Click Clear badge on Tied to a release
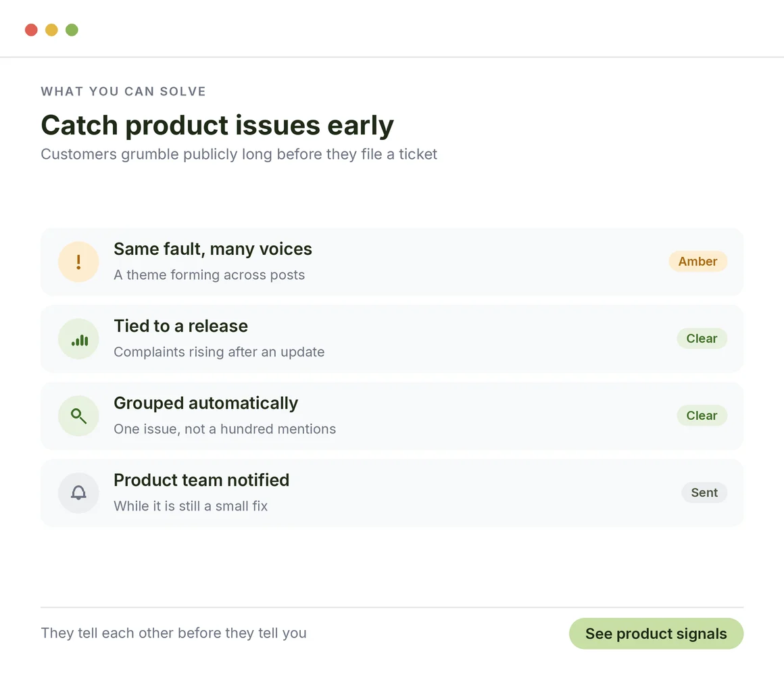This screenshot has height=676, width=784. pyautogui.click(x=702, y=339)
